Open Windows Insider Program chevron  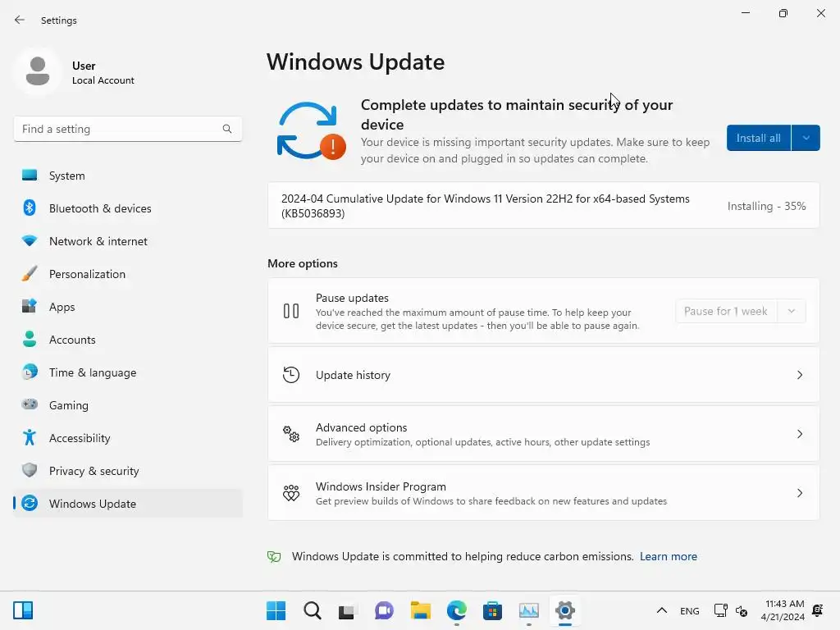(799, 493)
